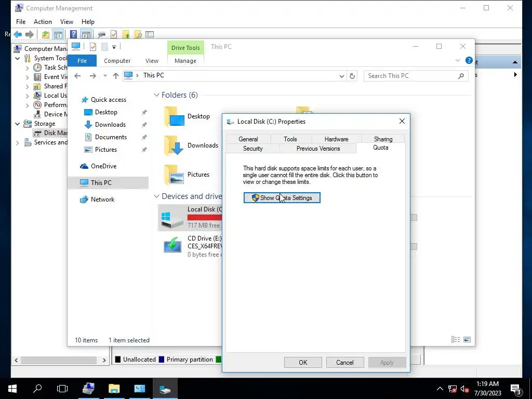Toggle the Show/Hide Action Pane icon
This screenshot has height=399, width=532.
[x=86, y=34]
